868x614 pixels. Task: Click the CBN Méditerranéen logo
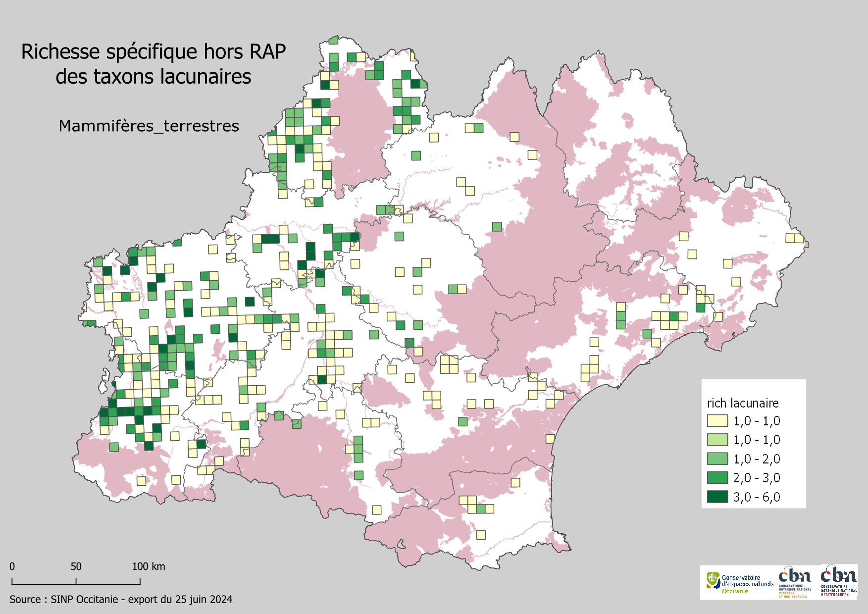pyautogui.click(x=839, y=580)
